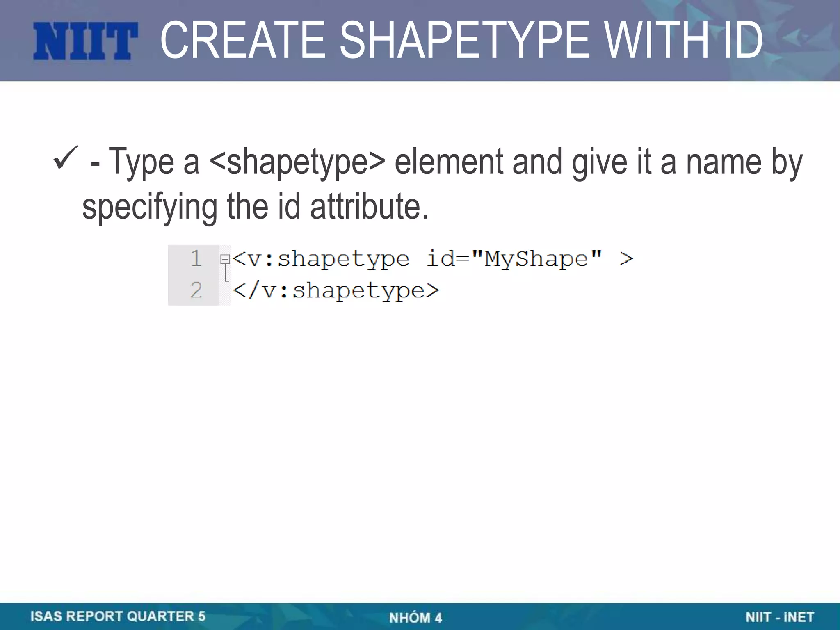Click the words "specifying the id attribute."
The height and width of the screenshot is (630, 840).
[255, 207]
